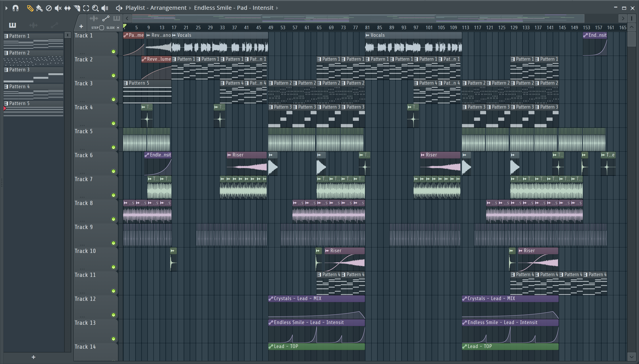This screenshot has width=639, height=364.
Task: Select the Track 14 header label
Action: [85, 347]
